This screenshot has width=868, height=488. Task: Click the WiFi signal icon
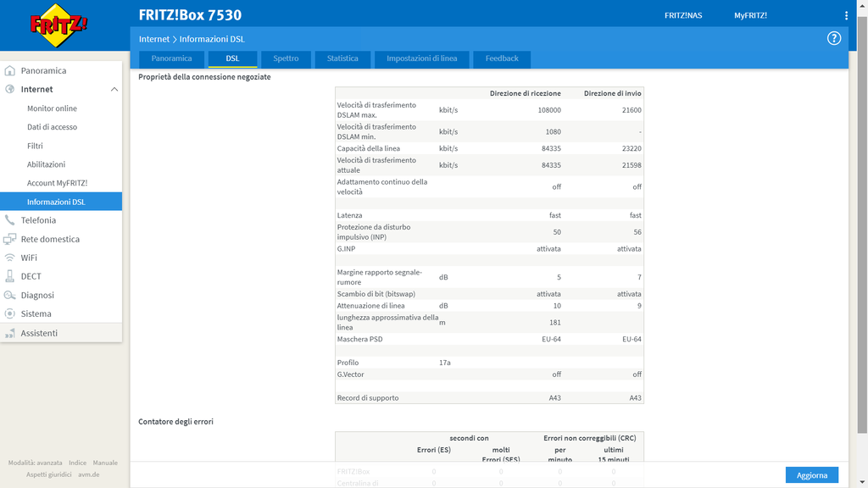(10, 258)
